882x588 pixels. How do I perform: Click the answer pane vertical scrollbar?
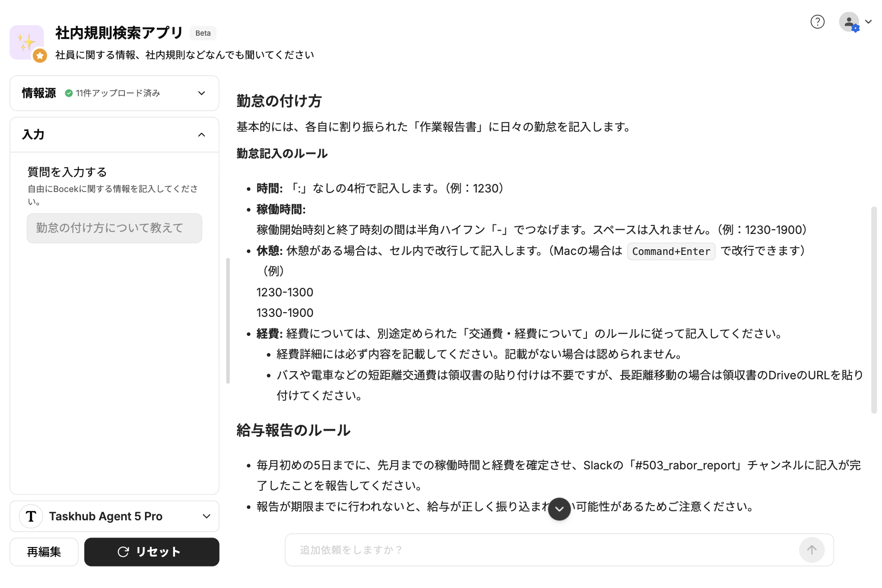[x=873, y=310]
